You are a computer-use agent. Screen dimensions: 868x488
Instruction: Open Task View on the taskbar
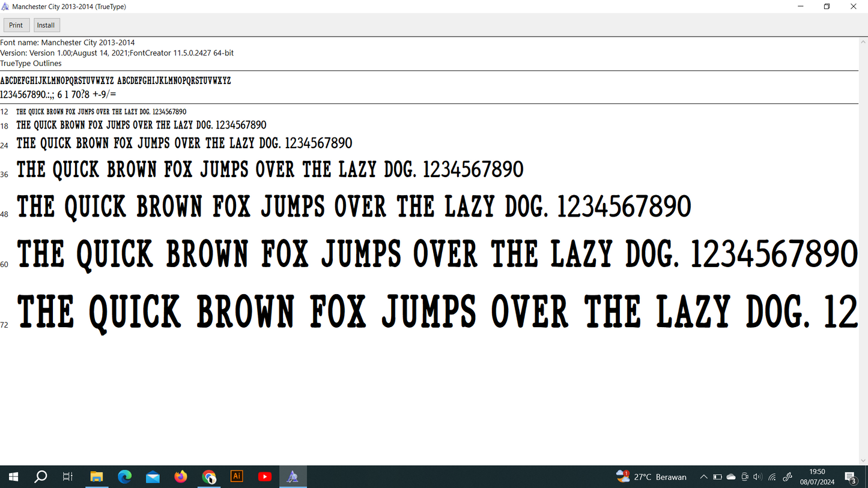click(x=68, y=477)
